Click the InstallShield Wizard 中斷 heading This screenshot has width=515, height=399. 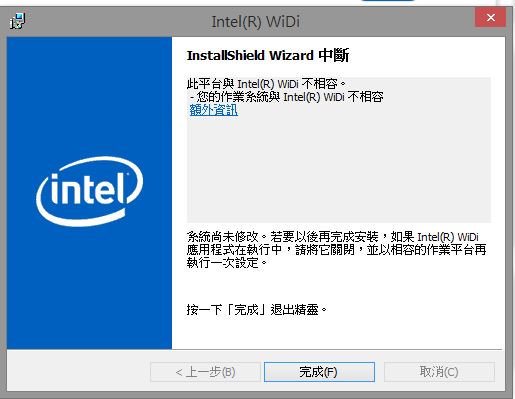268,55
